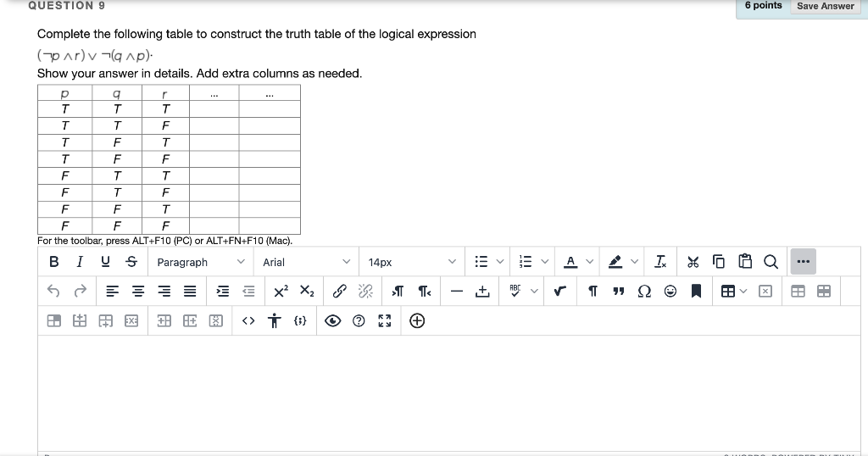Open the Arial font family dropdown
868x456 pixels.
307,262
